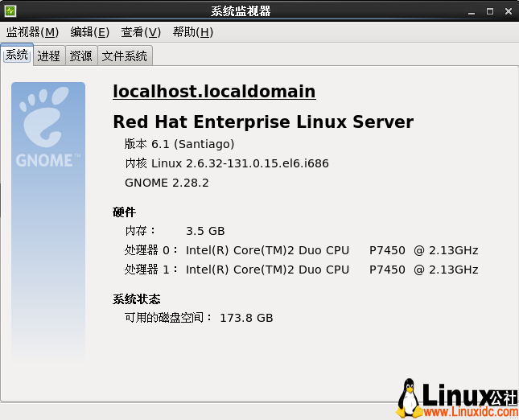Click the localhost.localdomain hostname heading
This screenshot has width=519, height=420.
[x=214, y=92]
